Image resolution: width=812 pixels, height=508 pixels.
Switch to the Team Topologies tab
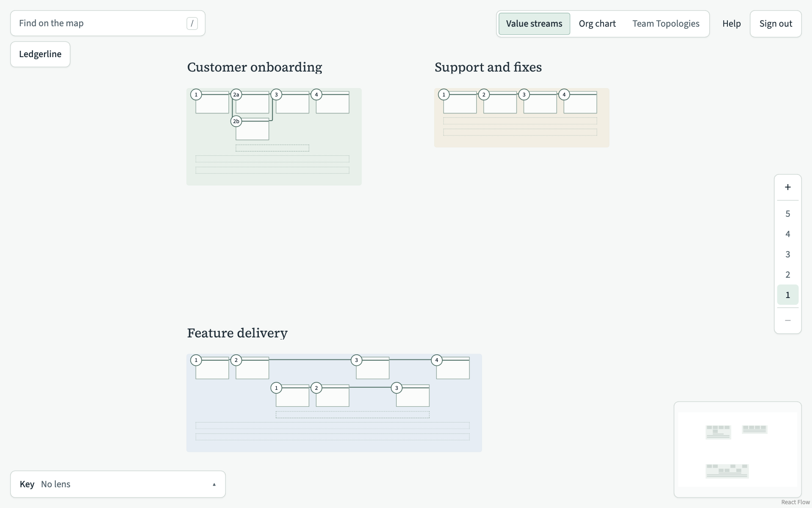click(666, 24)
